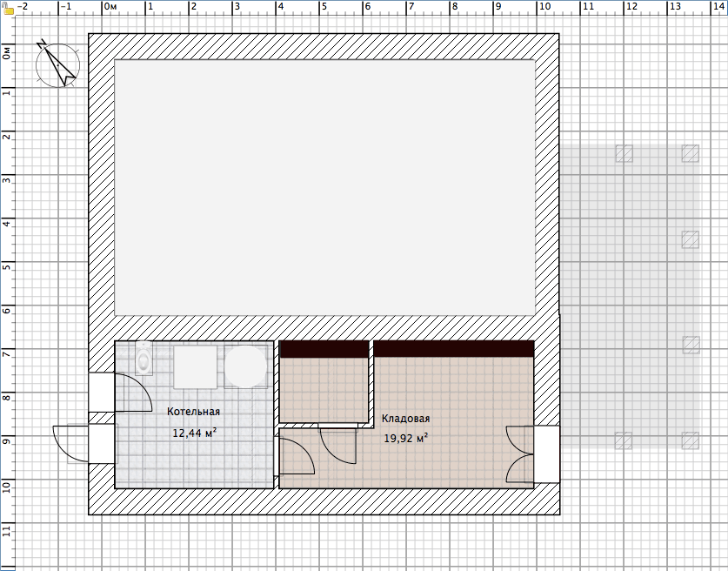This screenshot has height=571, width=728.
Task: Select the toilet fixture in Котельная
Action: [144, 359]
